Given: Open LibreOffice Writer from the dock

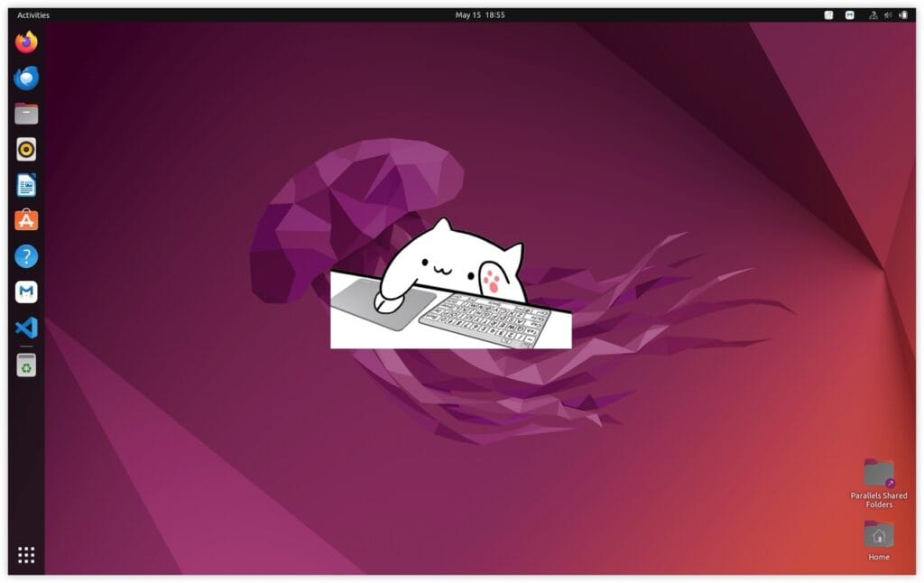Looking at the screenshot, I should [24, 186].
